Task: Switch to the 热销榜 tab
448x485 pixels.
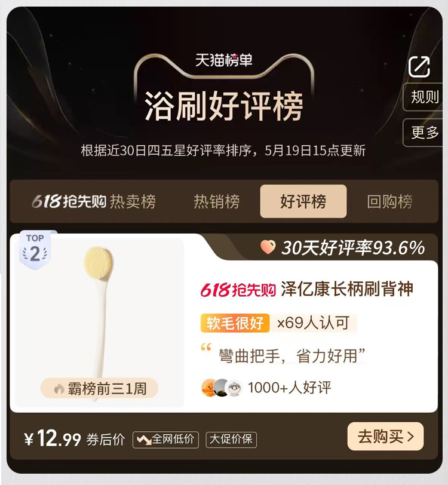Action: click(217, 202)
